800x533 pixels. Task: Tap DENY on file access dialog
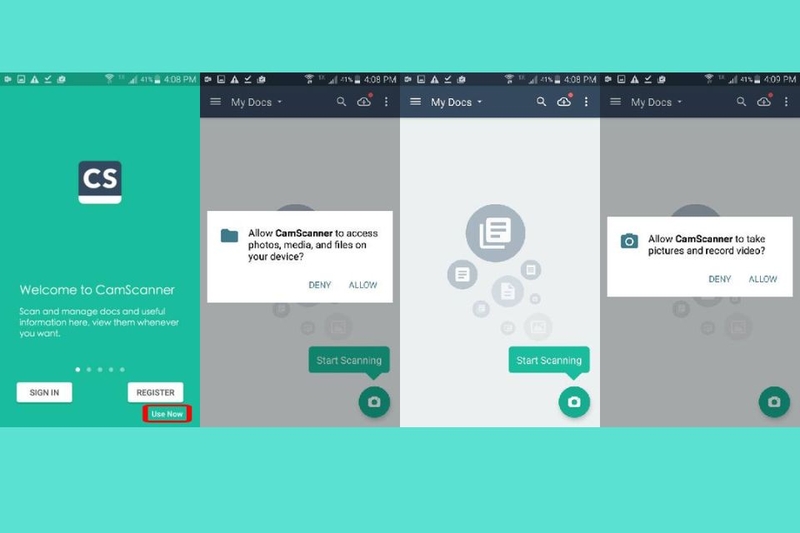coord(320,285)
